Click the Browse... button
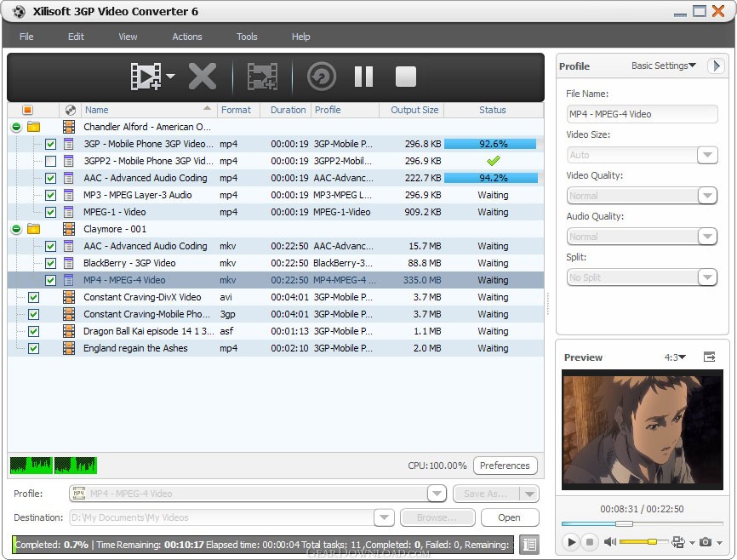Image resolution: width=737 pixels, height=560 pixels. (x=437, y=517)
